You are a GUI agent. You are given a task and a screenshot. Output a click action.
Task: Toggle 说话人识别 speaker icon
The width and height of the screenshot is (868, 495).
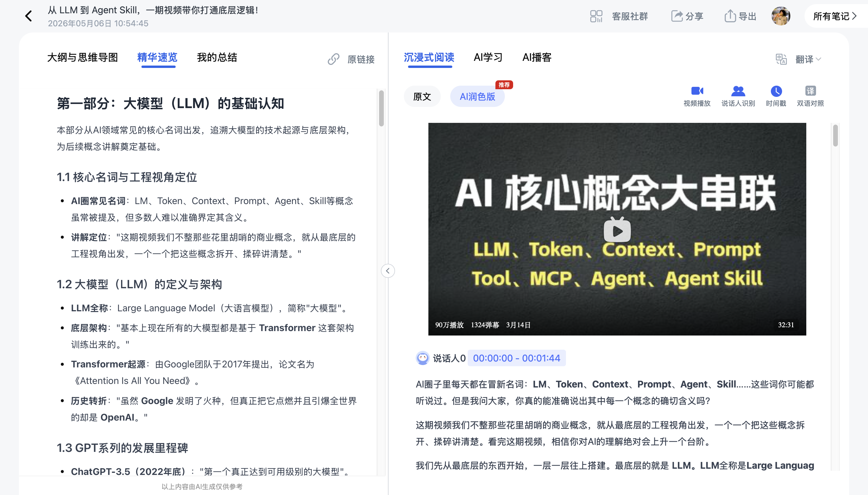point(738,91)
